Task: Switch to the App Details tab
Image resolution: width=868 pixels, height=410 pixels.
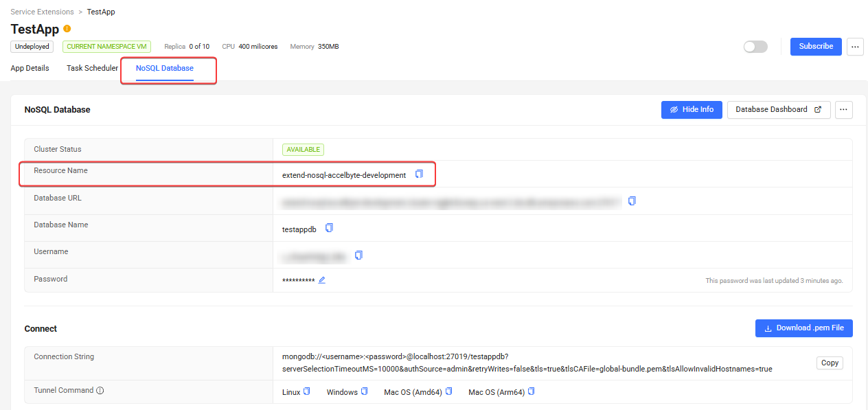Action: click(x=30, y=69)
